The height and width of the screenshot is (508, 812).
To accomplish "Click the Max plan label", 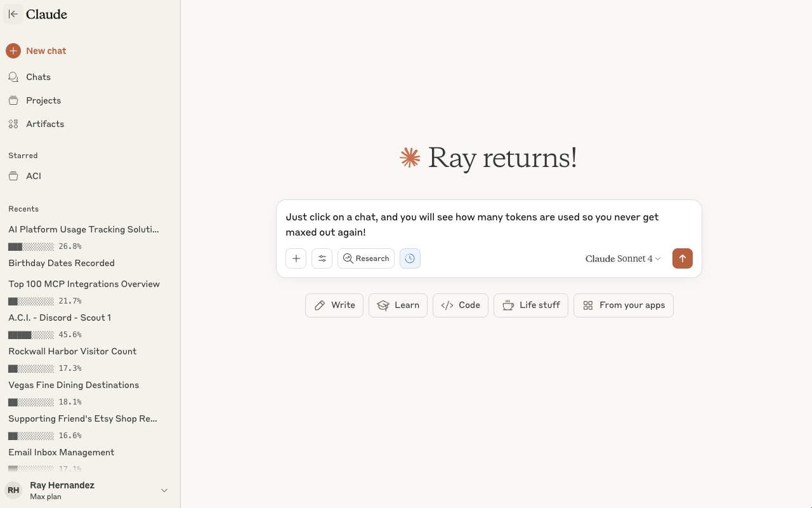I will [46, 497].
